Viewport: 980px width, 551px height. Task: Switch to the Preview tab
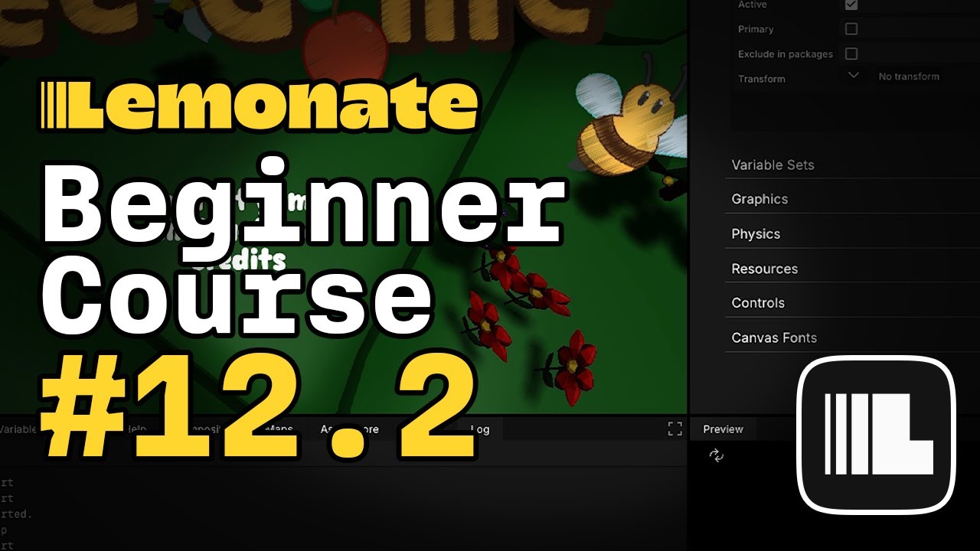[x=723, y=429]
